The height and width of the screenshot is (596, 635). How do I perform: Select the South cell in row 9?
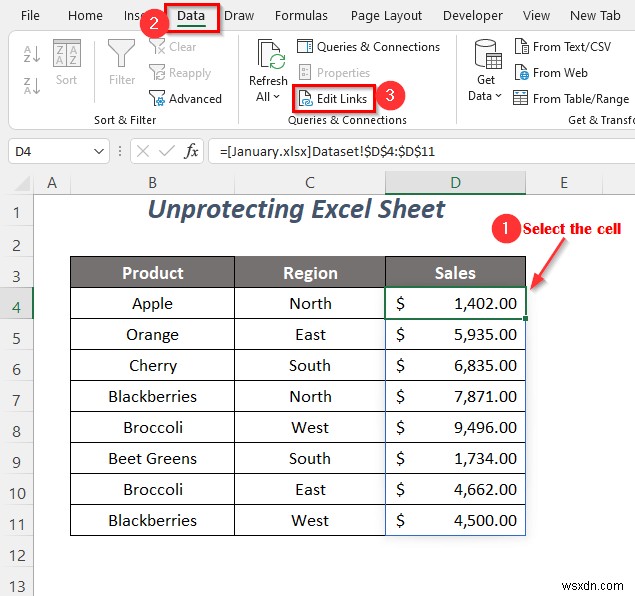click(x=310, y=458)
